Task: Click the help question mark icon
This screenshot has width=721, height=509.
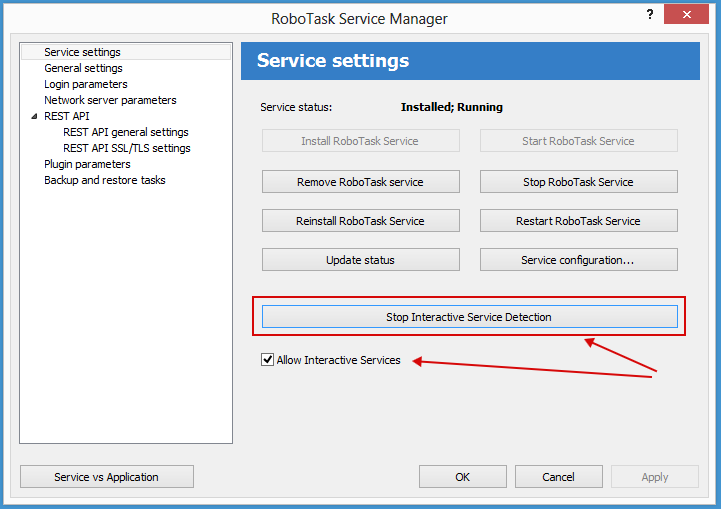Action: (650, 14)
